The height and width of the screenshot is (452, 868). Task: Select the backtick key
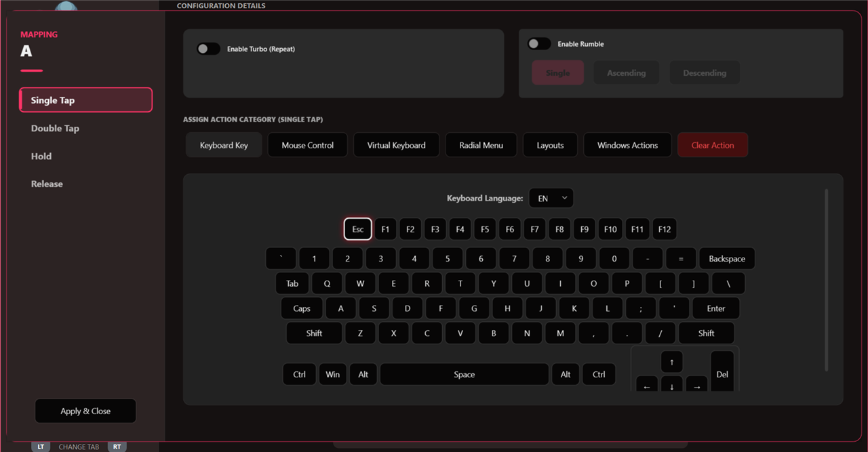[x=281, y=259]
